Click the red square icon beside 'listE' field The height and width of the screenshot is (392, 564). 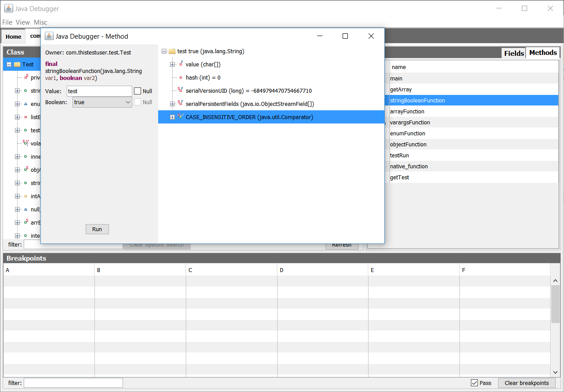pos(25,117)
